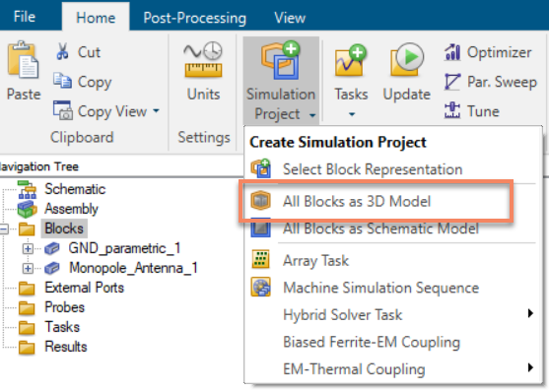Viewport: 549px width, 392px height.
Task: Expand the GND_parametric_1 block node
Action: click(28, 249)
